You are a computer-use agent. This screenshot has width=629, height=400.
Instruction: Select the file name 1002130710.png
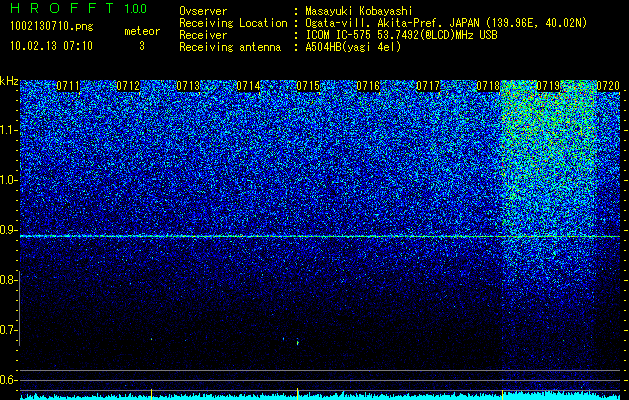52,27
